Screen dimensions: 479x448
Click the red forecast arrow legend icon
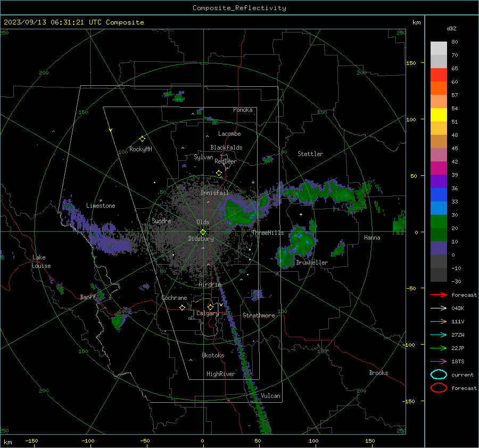pos(439,295)
